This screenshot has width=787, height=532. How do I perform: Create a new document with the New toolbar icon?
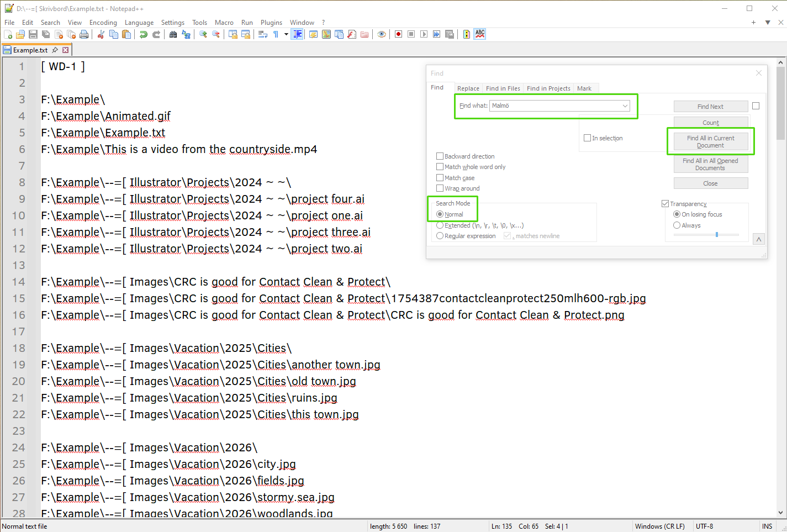tap(8, 34)
